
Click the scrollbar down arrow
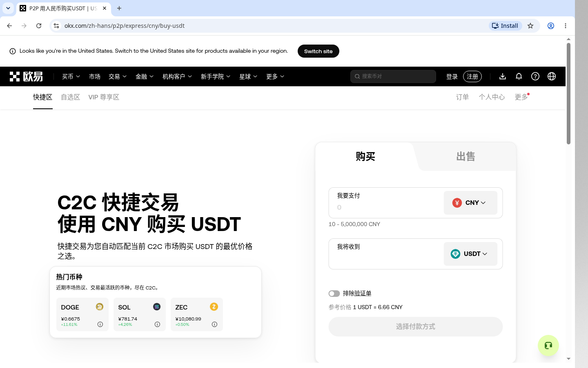(568, 359)
